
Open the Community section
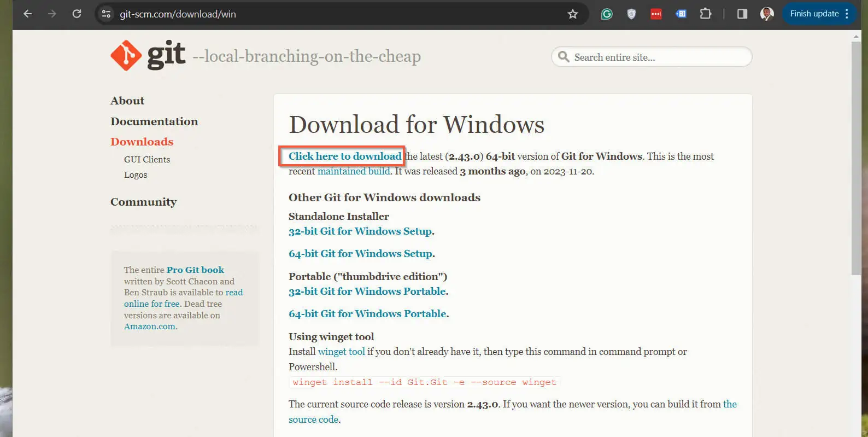click(143, 202)
